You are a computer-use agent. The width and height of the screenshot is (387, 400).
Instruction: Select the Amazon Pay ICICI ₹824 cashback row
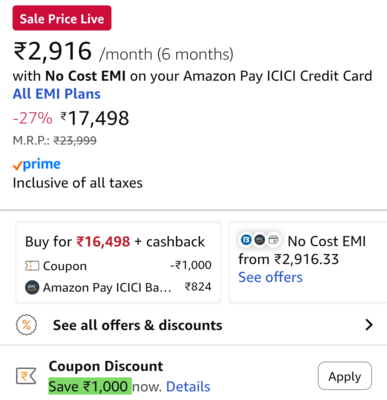point(118,287)
